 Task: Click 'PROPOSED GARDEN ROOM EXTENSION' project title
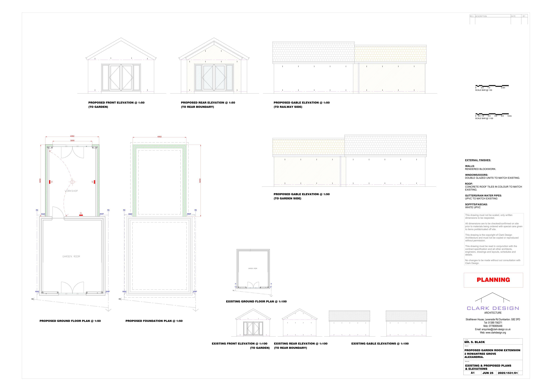tap(492, 350)
